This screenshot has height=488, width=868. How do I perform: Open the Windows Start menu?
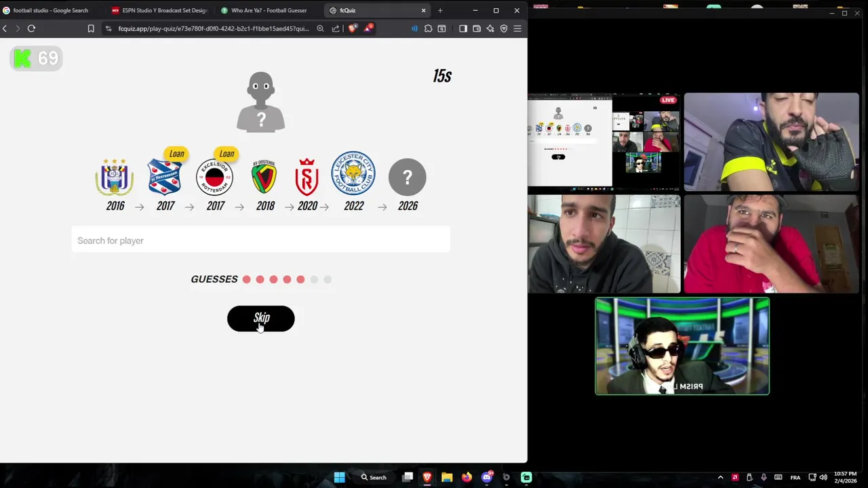pos(339,477)
